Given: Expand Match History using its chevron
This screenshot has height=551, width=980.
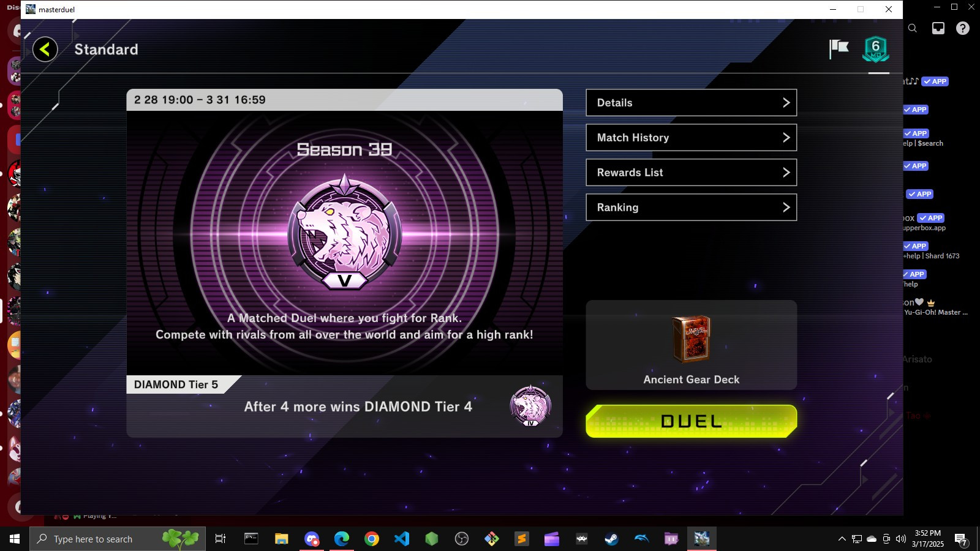Looking at the screenshot, I should [x=786, y=138].
